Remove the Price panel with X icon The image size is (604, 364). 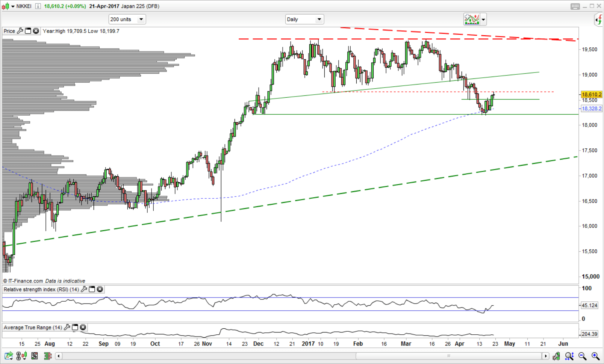click(x=36, y=31)
